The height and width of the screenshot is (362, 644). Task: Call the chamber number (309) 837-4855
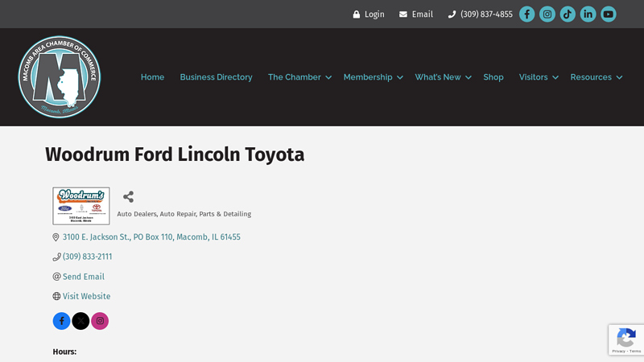480,14
